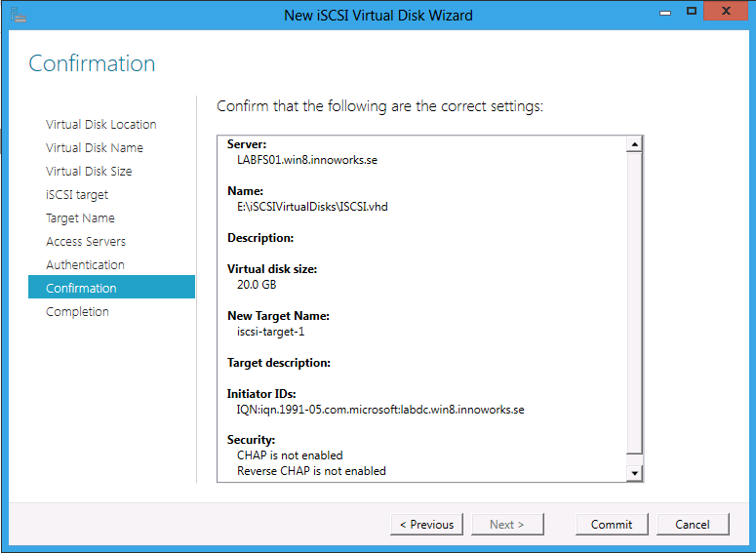Go back with the Previous button
Screen dimensions: 756x553
426,524
